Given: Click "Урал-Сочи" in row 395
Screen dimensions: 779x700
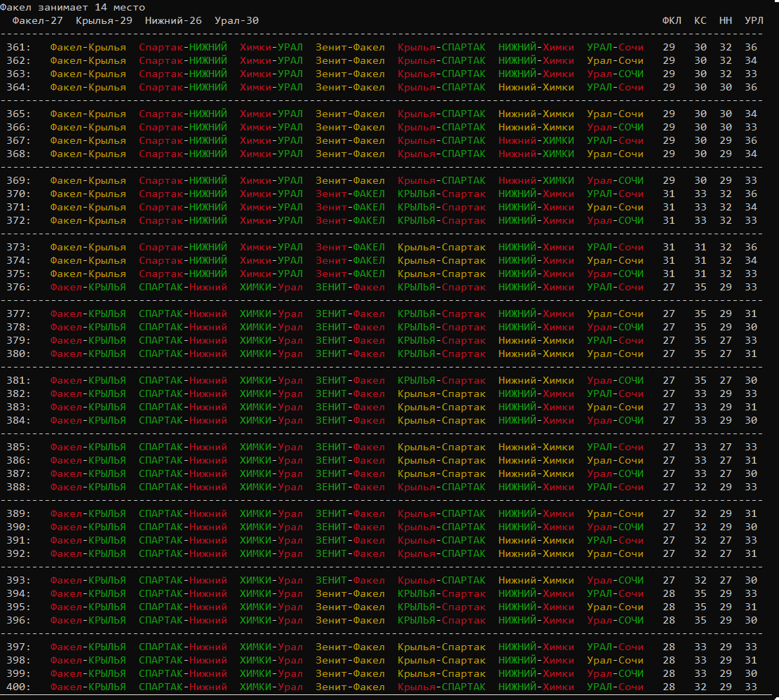Looking at the screenshot, I should (x=615, y=607).
